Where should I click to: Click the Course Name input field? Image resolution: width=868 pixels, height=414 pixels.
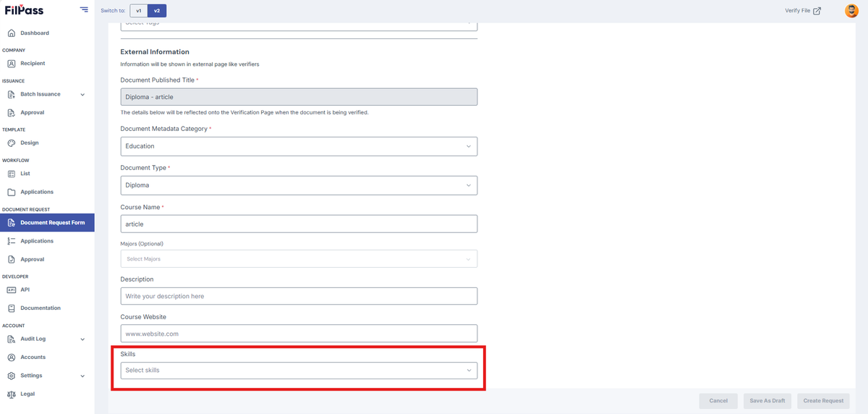point(299,224)
